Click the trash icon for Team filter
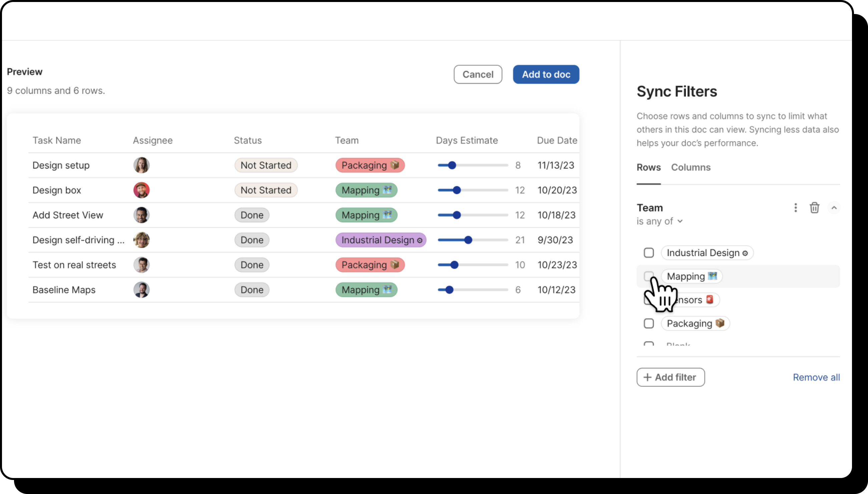The image size is (868, 494). click(x=814, y=208)
